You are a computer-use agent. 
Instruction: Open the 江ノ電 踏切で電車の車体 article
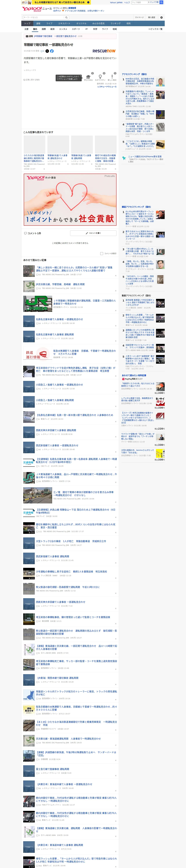83,494
